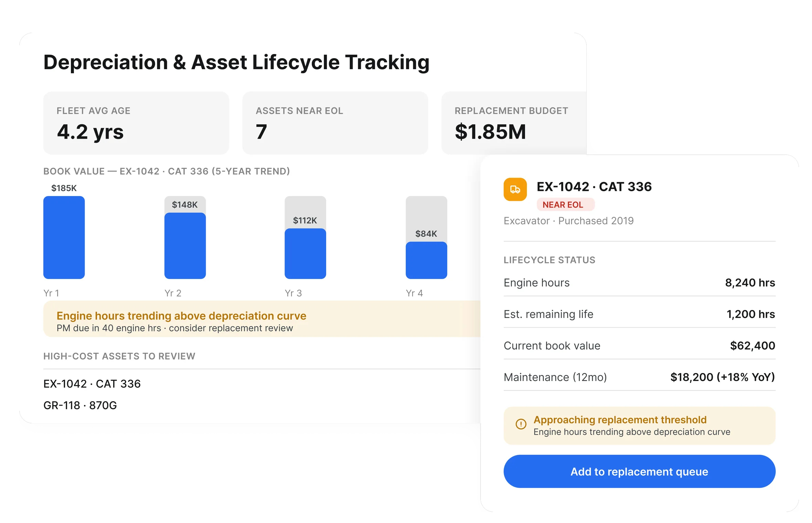Click the Yr 1 blue bar
The image size is (812, 523).
(64, 237)
